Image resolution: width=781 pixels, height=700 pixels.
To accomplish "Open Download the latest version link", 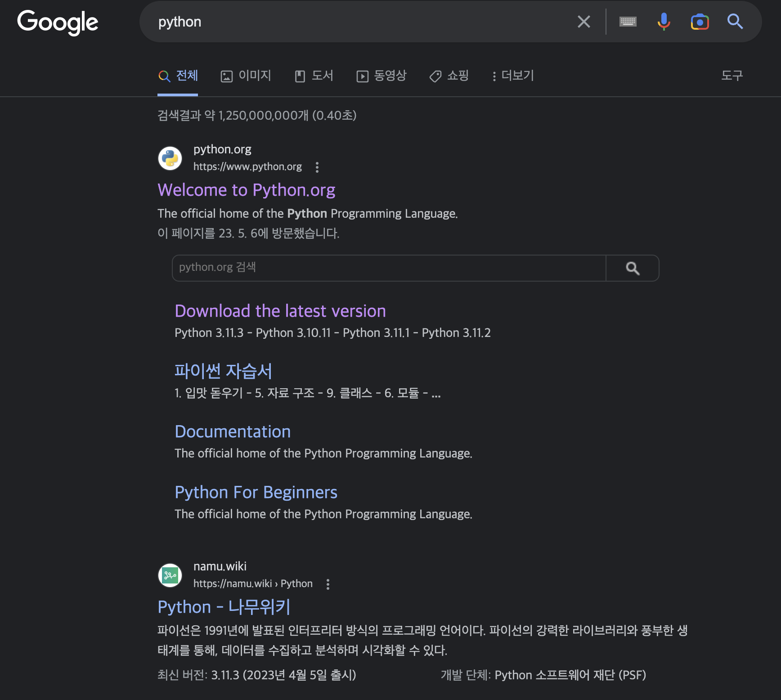I will point(280,311).
